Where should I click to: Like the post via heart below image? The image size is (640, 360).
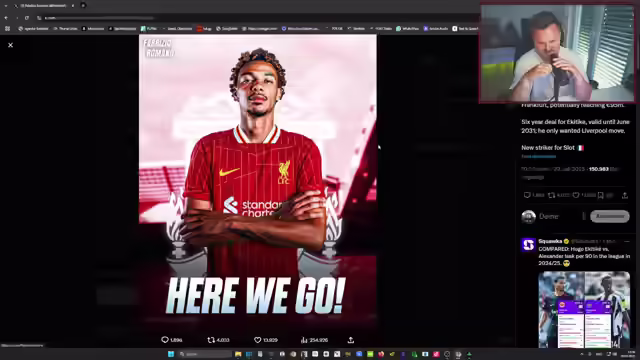[x=258, y=340]
